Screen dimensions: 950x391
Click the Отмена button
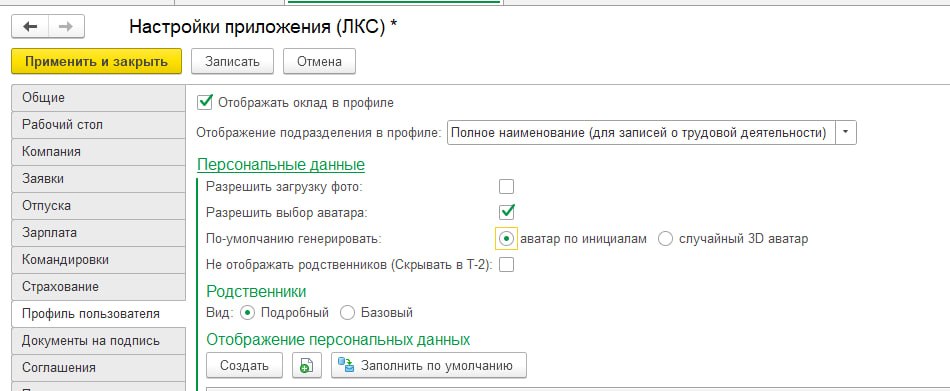(319, 61)
